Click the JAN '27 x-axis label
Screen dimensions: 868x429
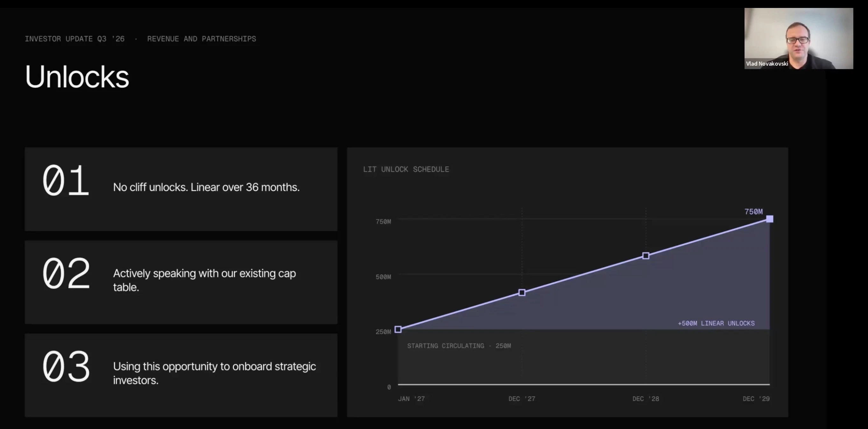click(x=411, y=399)
